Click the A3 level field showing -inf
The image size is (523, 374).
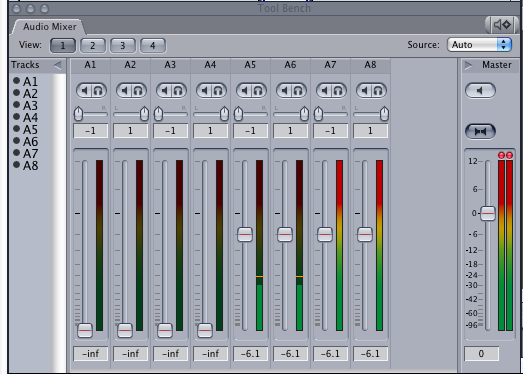(170, 354)
